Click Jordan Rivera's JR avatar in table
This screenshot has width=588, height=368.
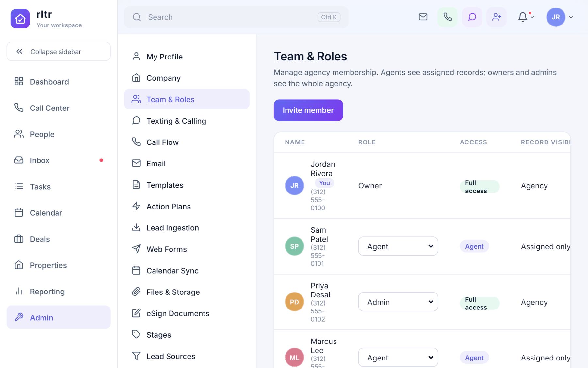[x=294, y=186]
